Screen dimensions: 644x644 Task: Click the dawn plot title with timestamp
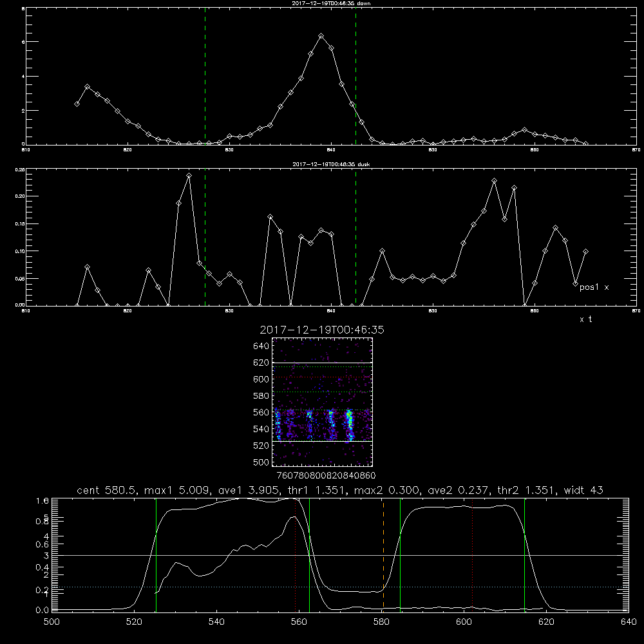pos(331,3)
